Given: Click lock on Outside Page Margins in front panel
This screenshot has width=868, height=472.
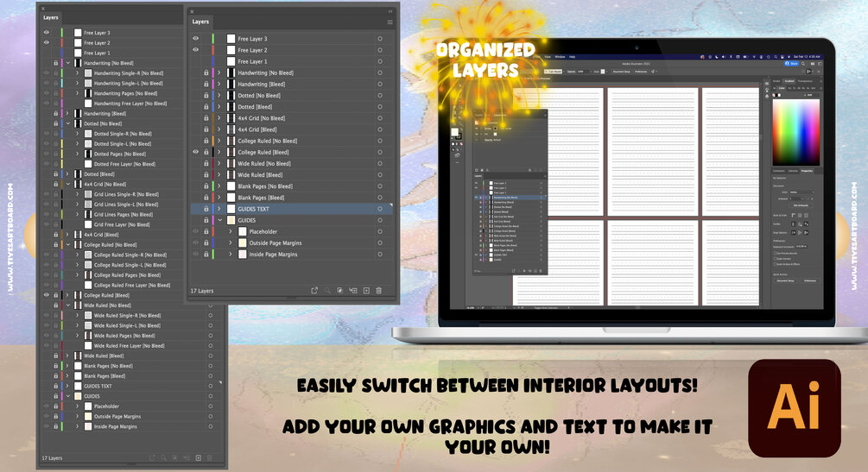Looking at the screenshot, I should point(206,243).
